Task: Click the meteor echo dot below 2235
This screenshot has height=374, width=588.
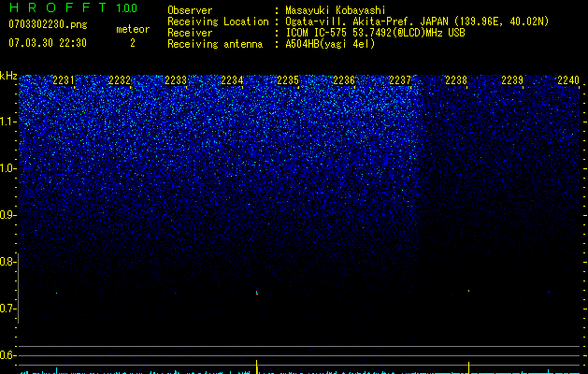Action: [257, 293]
